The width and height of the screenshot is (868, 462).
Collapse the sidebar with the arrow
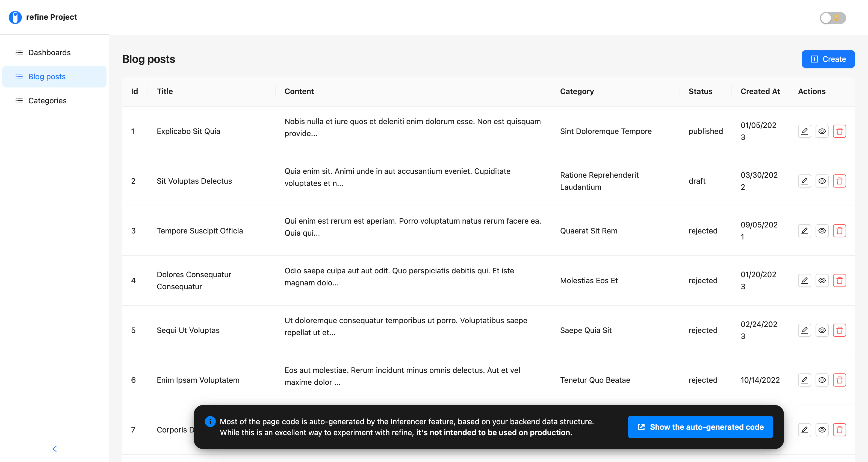tap(55, 449)
